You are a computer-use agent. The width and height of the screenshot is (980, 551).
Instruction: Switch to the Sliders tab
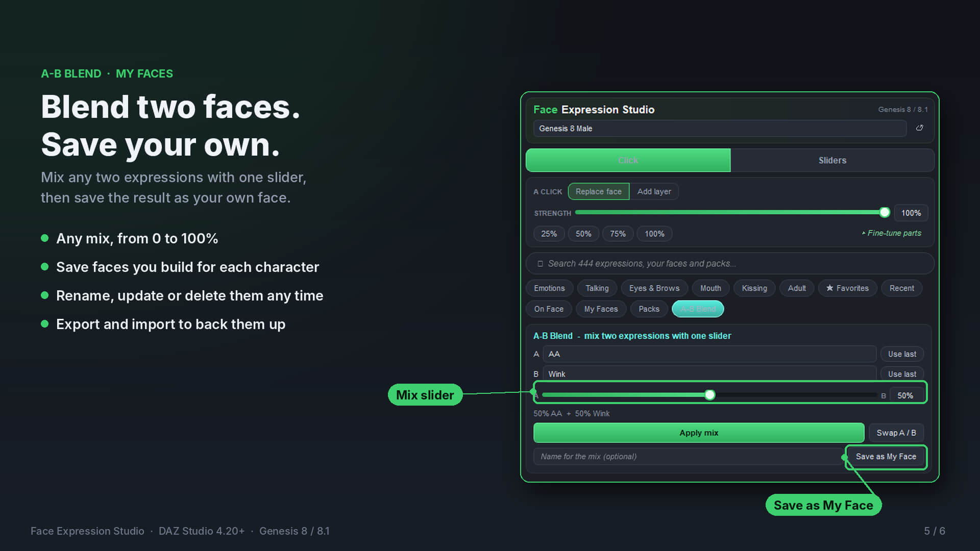click(x=832, y=160)
